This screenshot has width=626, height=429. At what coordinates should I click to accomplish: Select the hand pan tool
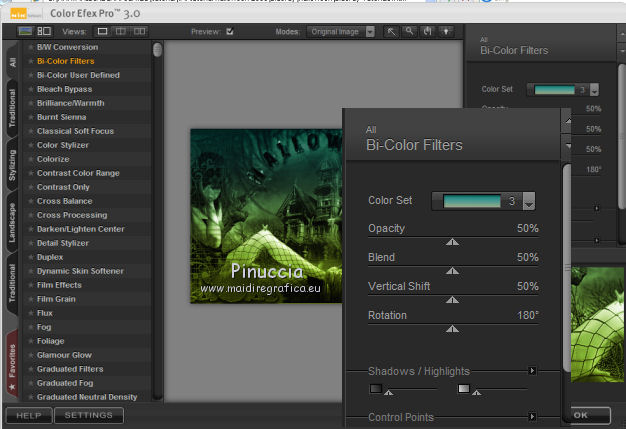coord(426,32)
